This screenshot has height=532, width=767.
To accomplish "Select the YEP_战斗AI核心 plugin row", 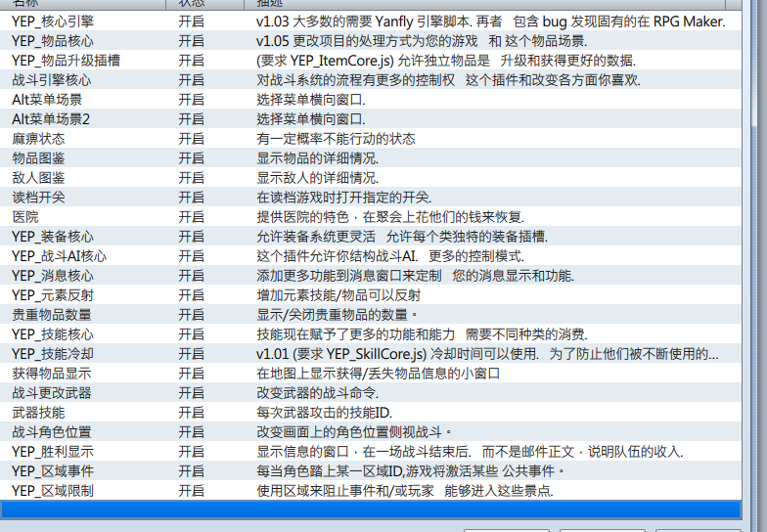I will point(371,256).
